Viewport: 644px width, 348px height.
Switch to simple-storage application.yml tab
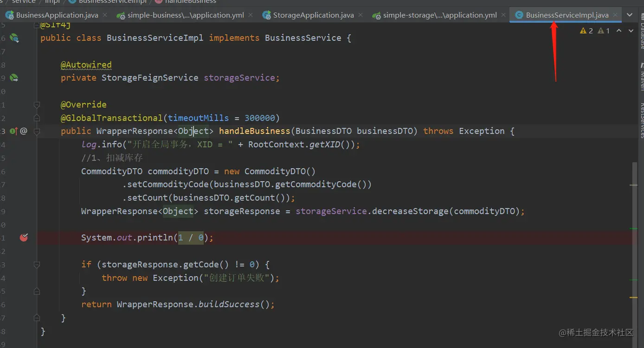[x=440, y=15]
